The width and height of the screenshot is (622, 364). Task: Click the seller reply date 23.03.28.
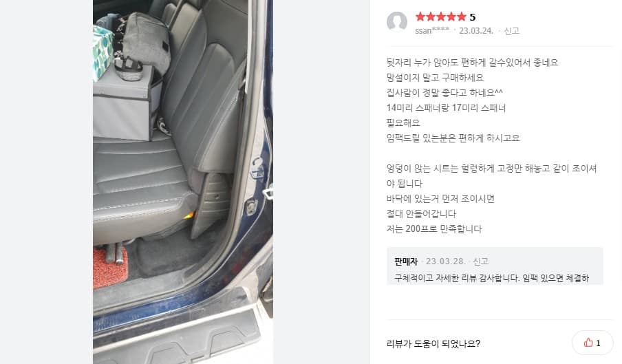coord(445,261)
